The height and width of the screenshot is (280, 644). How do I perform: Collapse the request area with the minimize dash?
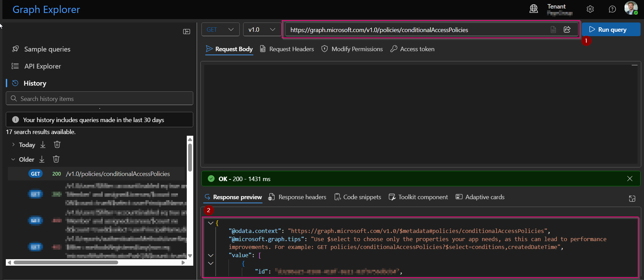coord(634,65)
